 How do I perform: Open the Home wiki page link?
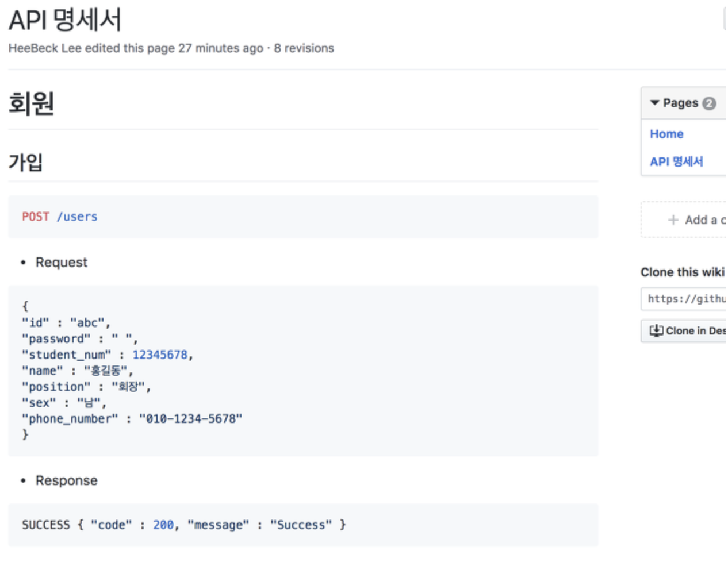(x=666, y=134)
